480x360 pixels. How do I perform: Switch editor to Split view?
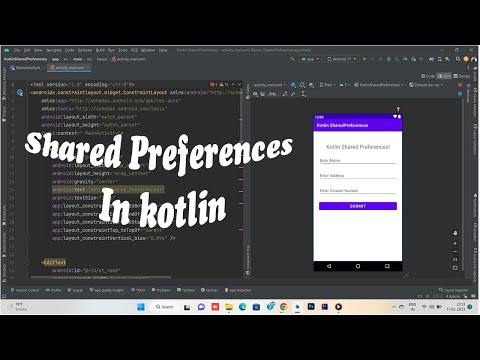click(444, 76)
